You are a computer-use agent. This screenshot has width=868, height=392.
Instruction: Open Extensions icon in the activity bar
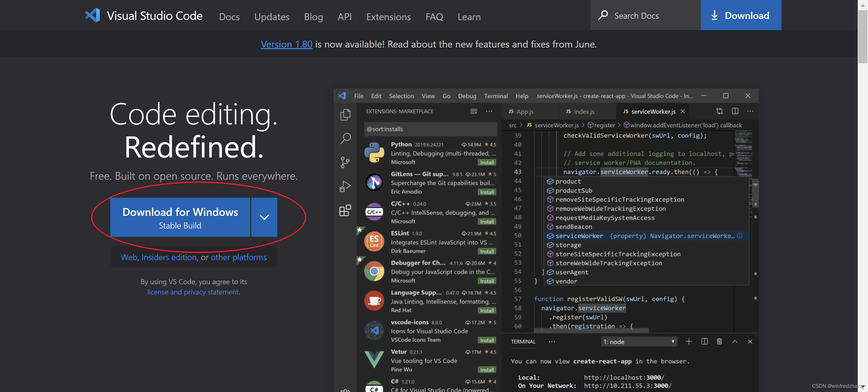tap(345, 210)
